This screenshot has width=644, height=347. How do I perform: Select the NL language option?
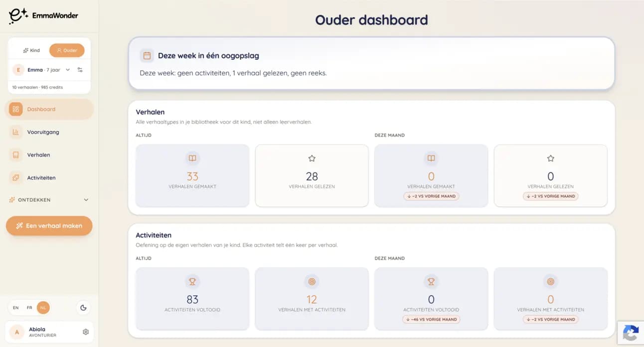[x=43, y=308]
